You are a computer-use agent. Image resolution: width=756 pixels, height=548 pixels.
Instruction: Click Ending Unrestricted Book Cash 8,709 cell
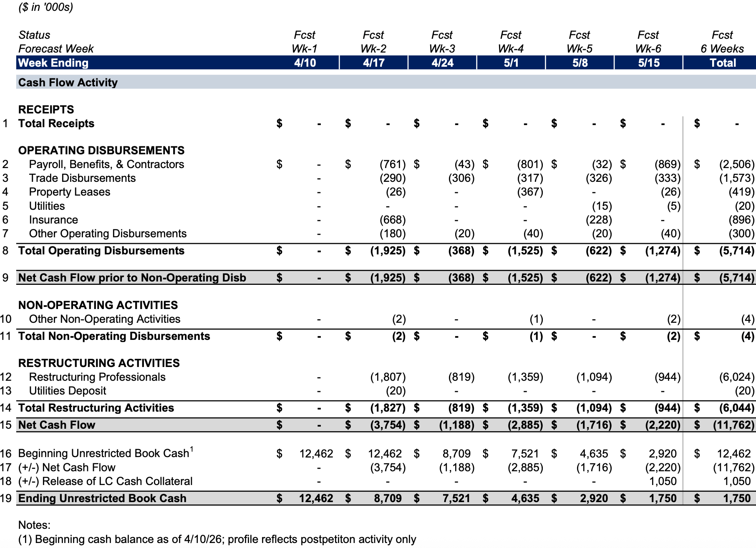pos(387,498)
